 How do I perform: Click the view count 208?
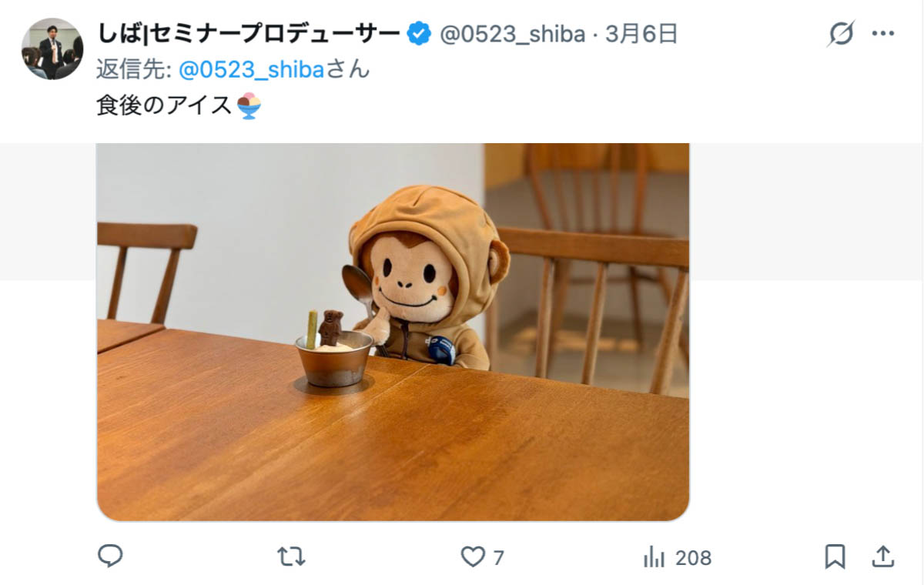tap(693, 557)
